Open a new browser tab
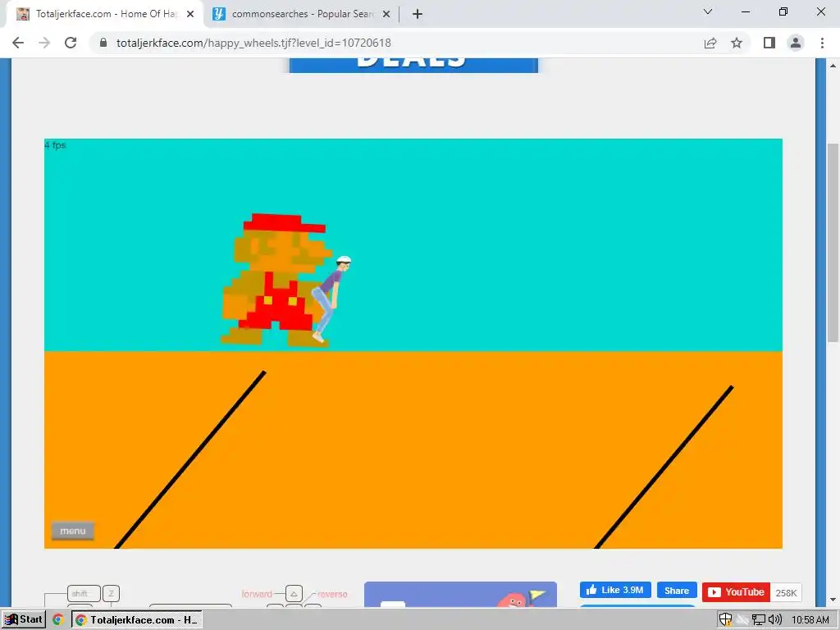 (418, 14)
